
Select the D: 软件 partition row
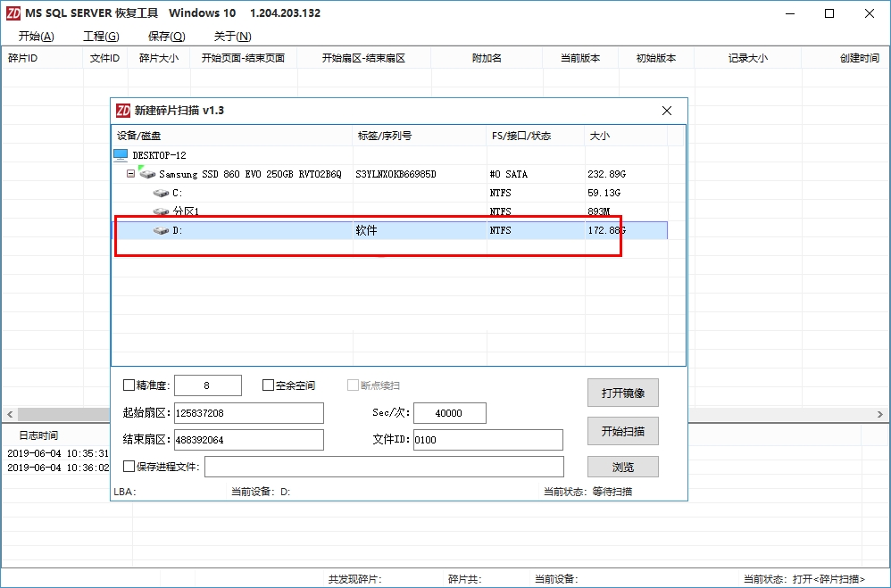pyautogui.click(x=389, y=231)
